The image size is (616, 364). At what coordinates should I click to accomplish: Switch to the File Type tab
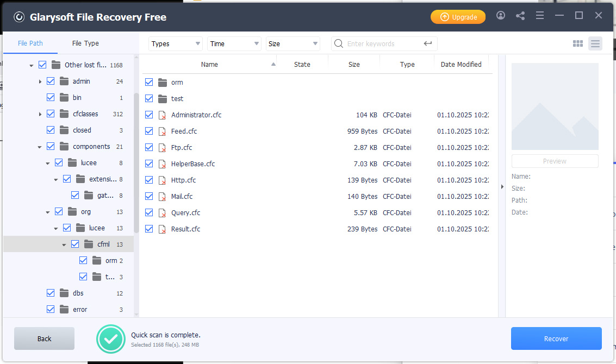tap(85, 43)
